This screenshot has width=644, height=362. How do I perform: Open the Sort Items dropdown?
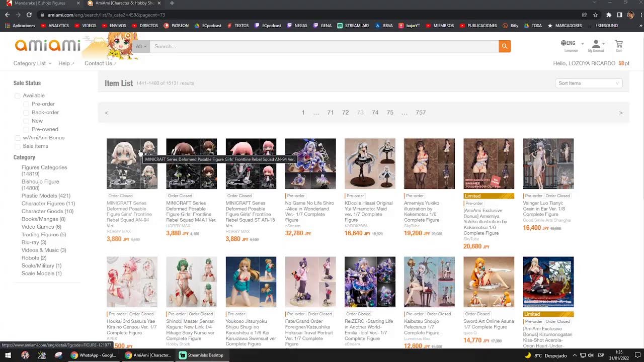pyautogui.click(x=589, y=83)
